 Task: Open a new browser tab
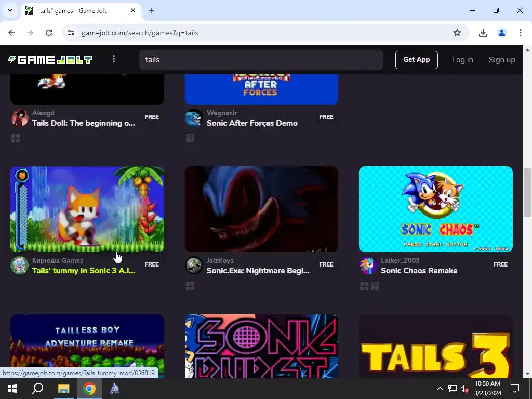[152, 10]
